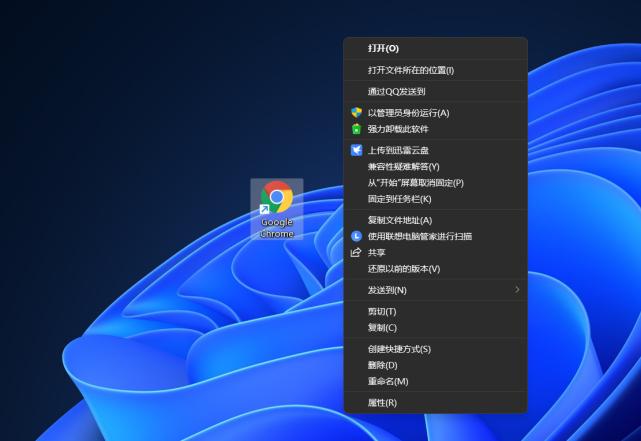Expand the 发送到 submenu chevron arrow

[517, 289]
